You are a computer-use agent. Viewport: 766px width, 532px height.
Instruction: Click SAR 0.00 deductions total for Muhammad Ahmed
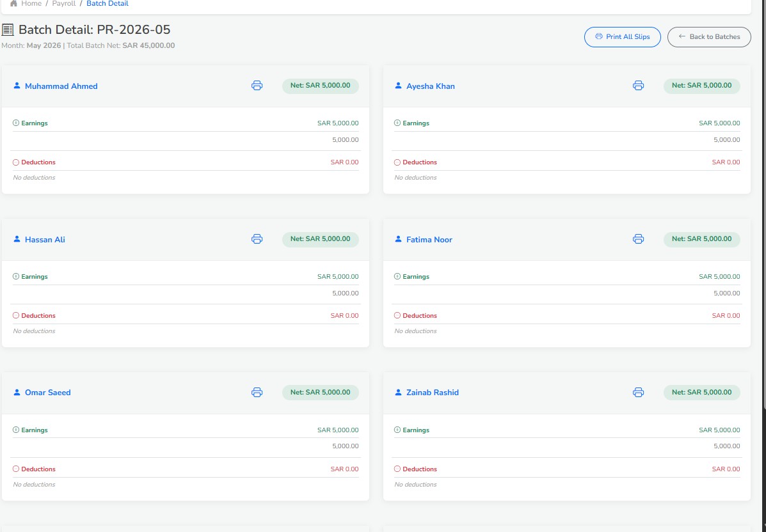tap(344, 162)
